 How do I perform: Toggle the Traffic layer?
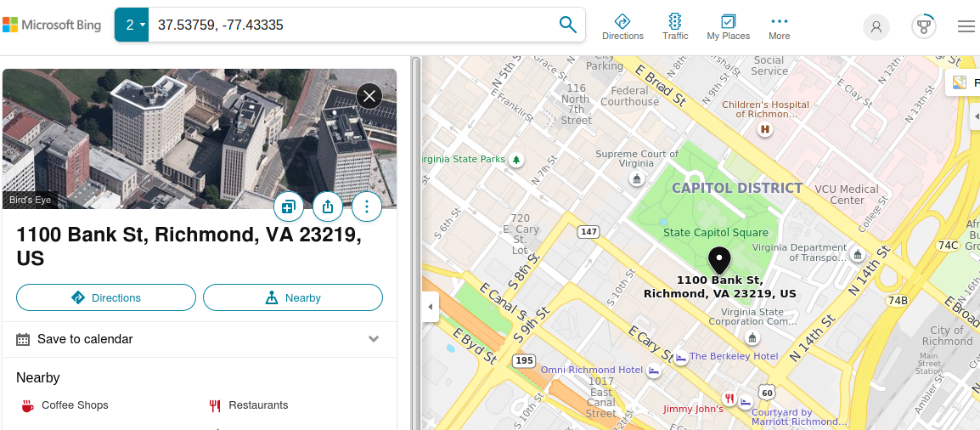coord(675,26)
